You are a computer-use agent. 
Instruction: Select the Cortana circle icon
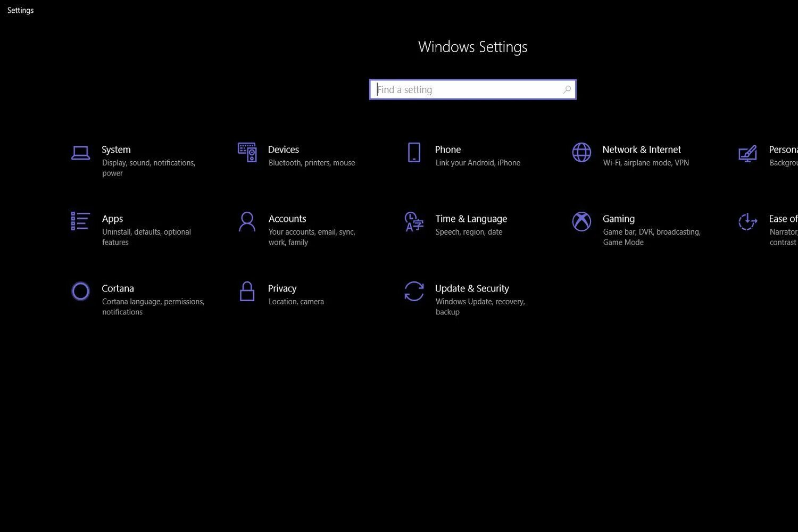click(80, 291)
